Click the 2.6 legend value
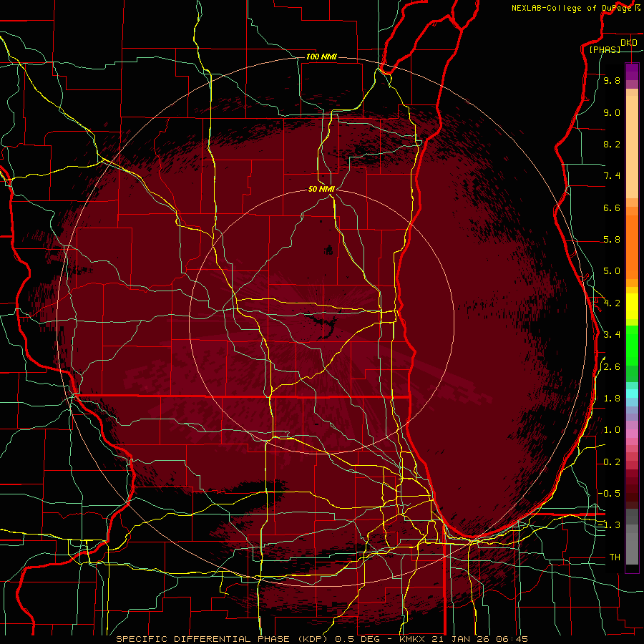 pos(612,367)
